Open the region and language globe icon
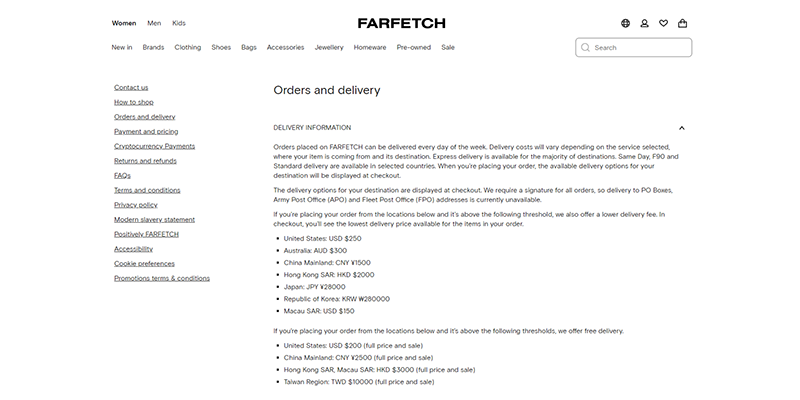This screenshot has width=800, height=400. (625, 23)
